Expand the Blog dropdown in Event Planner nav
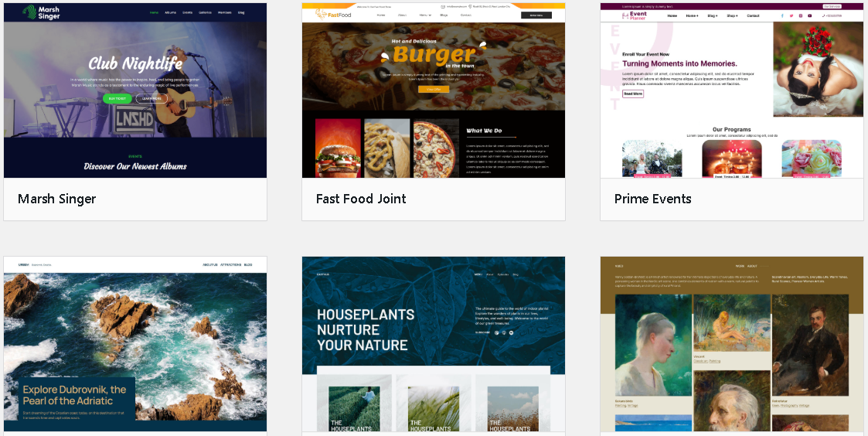 tap(713, 16)
